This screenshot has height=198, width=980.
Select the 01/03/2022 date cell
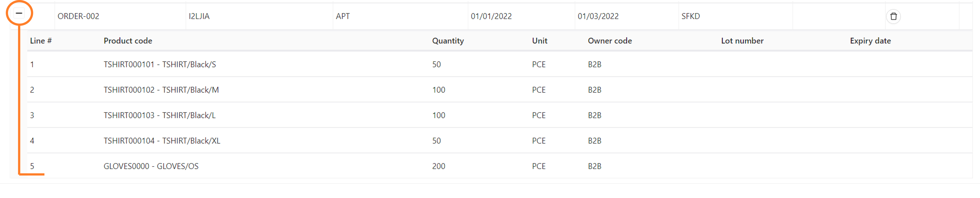tap(598, 16)
